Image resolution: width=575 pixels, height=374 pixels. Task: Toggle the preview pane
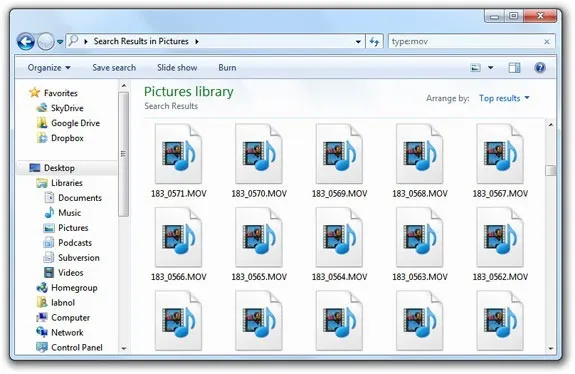pyautogui.click(x=514, y=68)
